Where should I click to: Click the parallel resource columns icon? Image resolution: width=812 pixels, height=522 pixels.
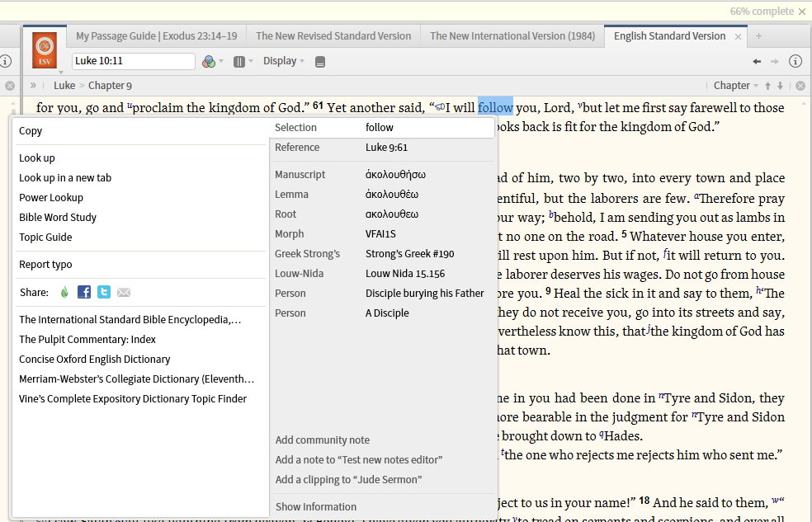238,62
